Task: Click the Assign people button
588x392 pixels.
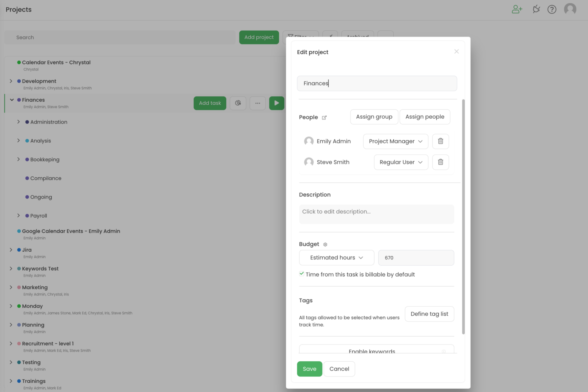Action: pos(425,117)
